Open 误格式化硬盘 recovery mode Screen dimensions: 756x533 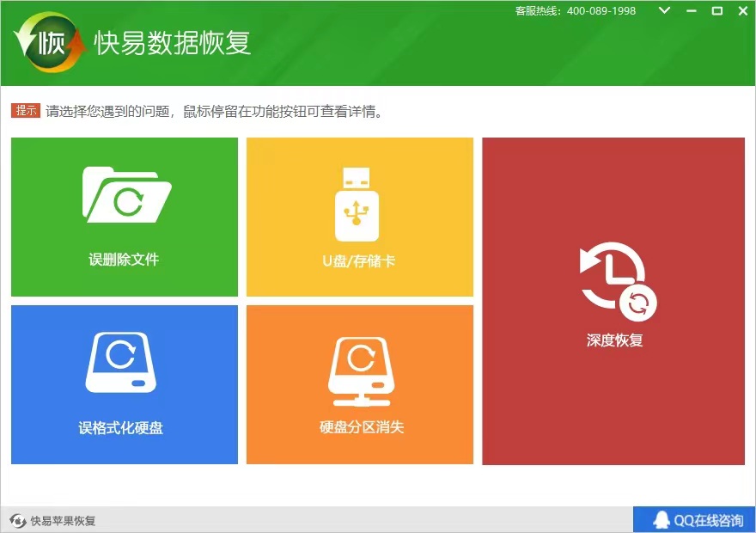point(124,384)
